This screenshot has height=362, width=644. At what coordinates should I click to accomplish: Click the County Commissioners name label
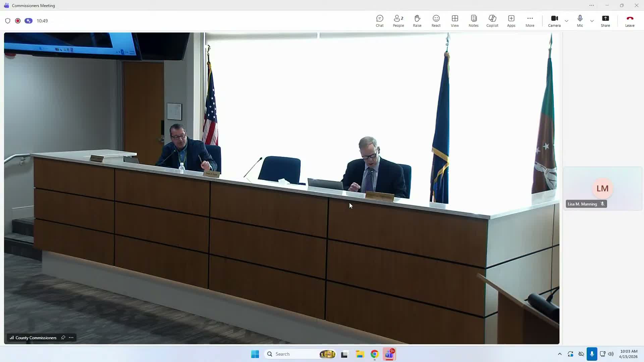point(36,338)
